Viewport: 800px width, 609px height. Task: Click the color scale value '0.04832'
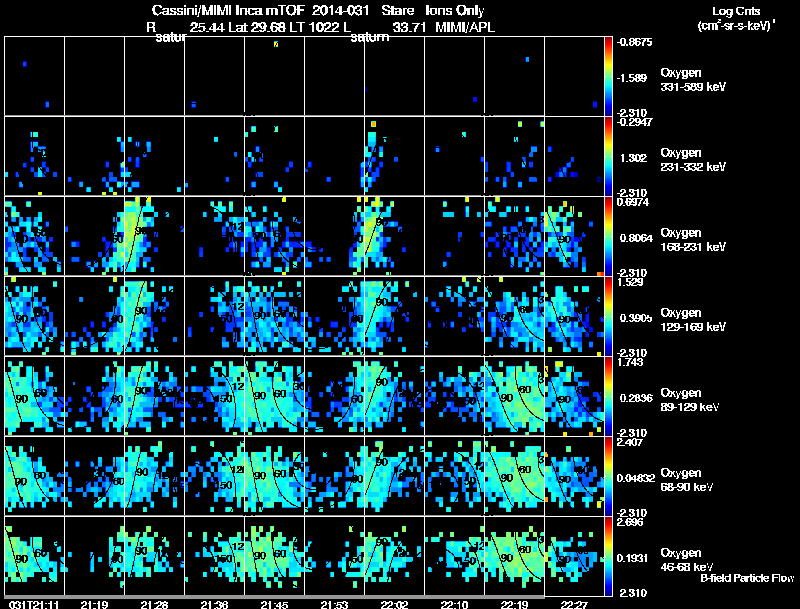pos(636,478)
